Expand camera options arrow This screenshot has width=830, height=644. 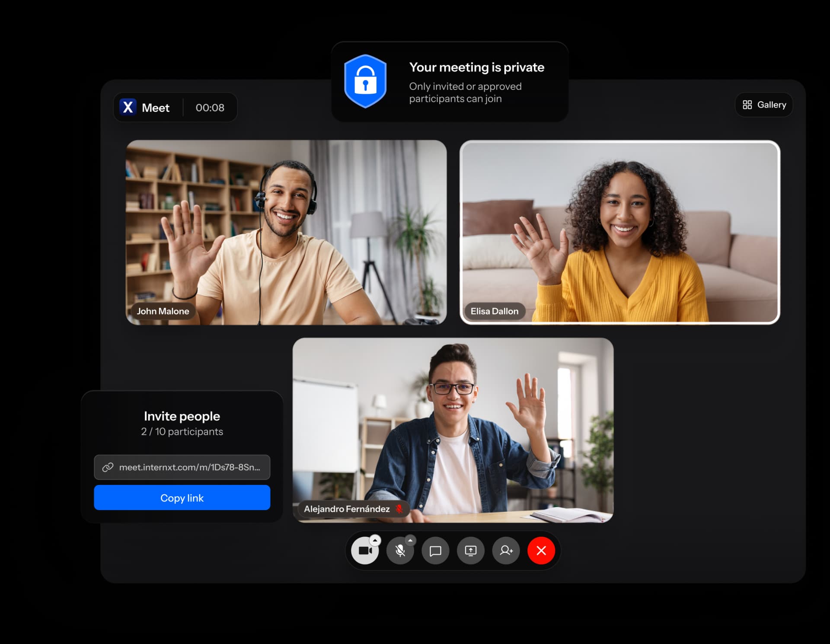point(375,540)
